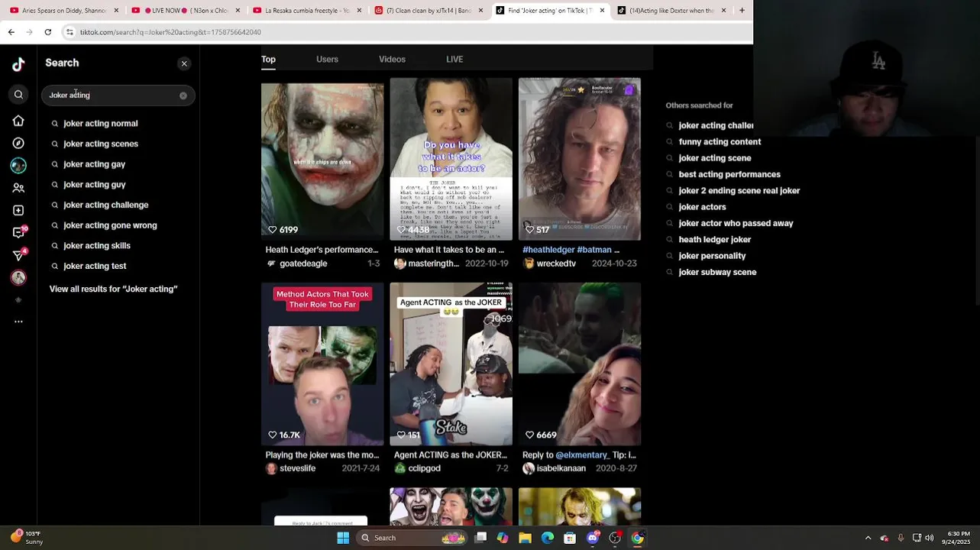Click the @elxmentary_ mention link
This screenshot has width=980, height=550.
coord(582,455)
